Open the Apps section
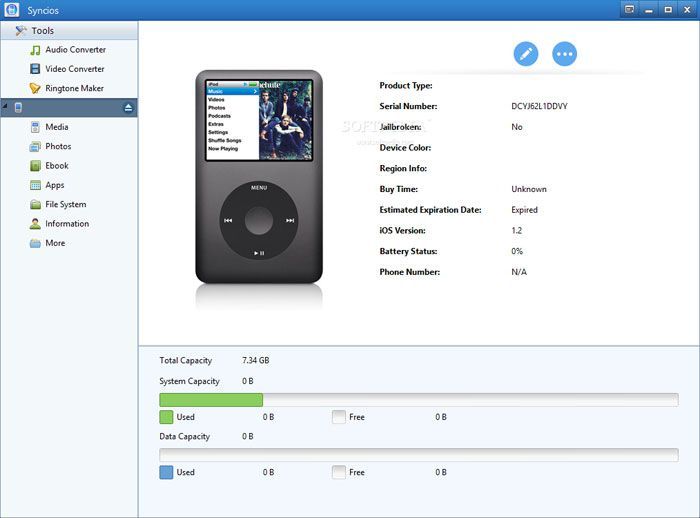The image size is (700, 518). [47, 185]
